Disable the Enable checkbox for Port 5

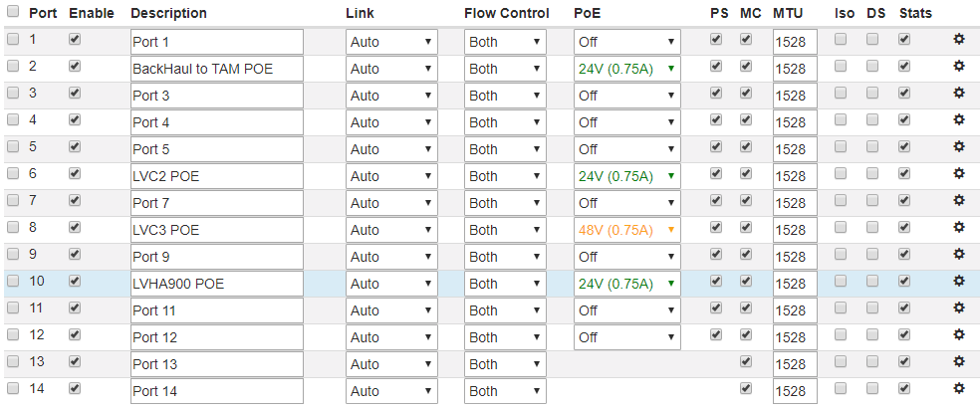tap(75, 147)
